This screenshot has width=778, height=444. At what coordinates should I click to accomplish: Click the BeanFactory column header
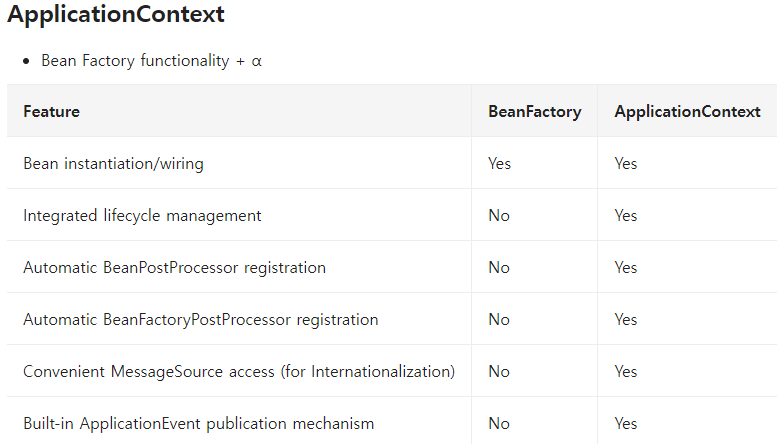tap(534, 112)
